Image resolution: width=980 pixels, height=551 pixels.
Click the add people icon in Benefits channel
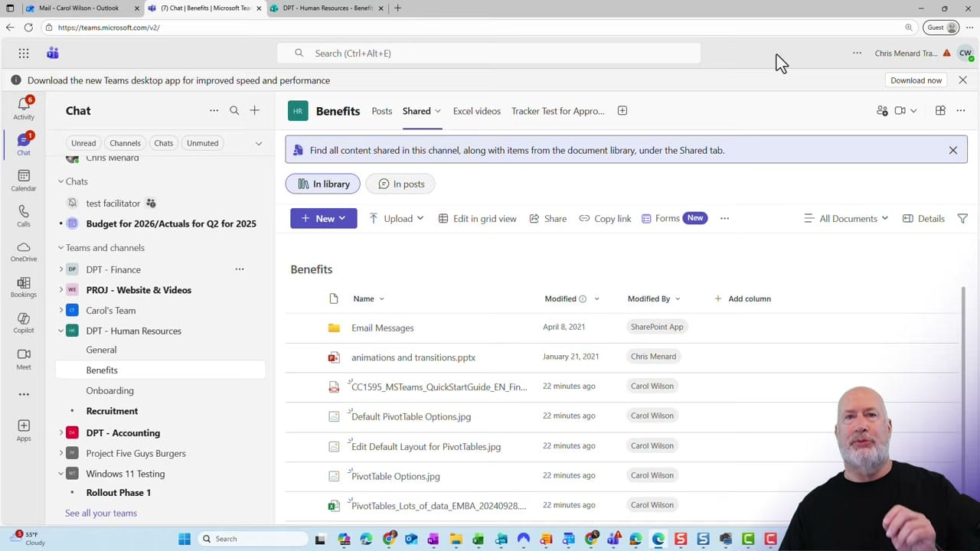[882, 110]
